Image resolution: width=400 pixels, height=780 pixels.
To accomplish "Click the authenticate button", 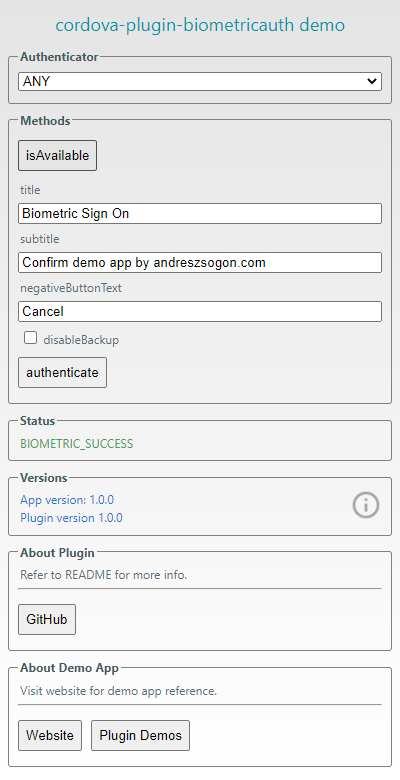I will (x=63, y=373).
